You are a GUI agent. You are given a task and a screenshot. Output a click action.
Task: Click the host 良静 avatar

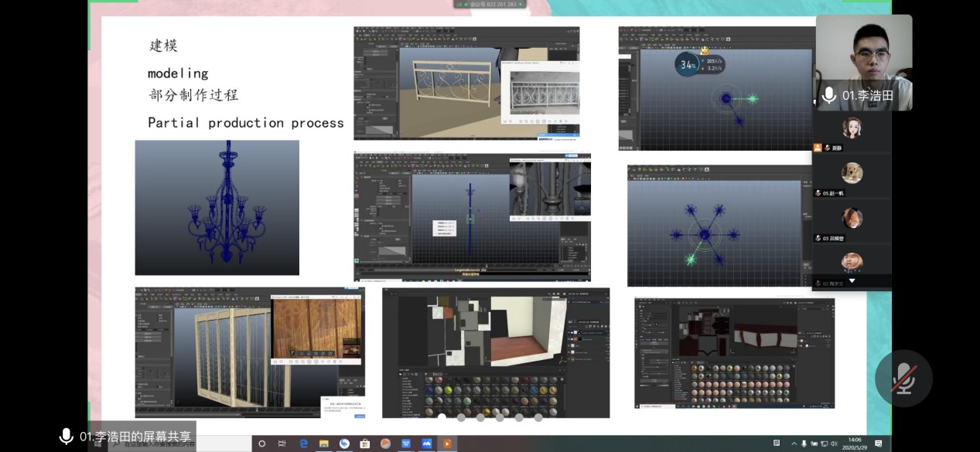(x=852, y=128)
